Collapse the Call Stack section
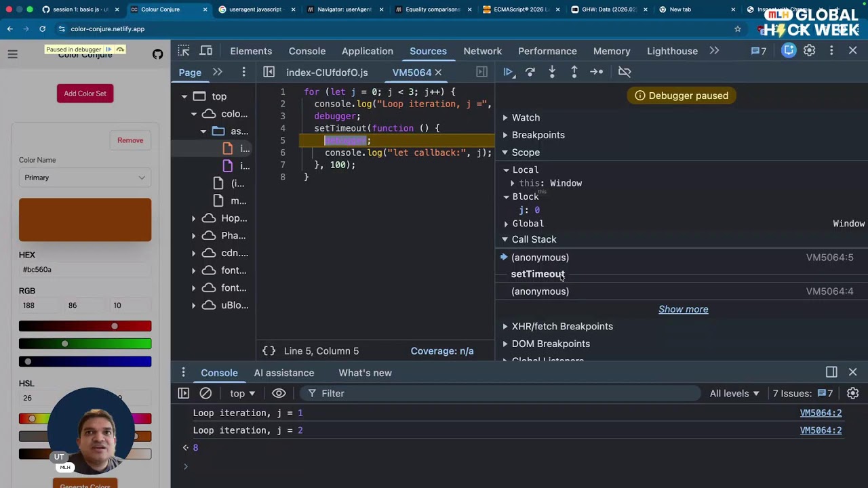The image size is (868, 488). coord(505,239)
